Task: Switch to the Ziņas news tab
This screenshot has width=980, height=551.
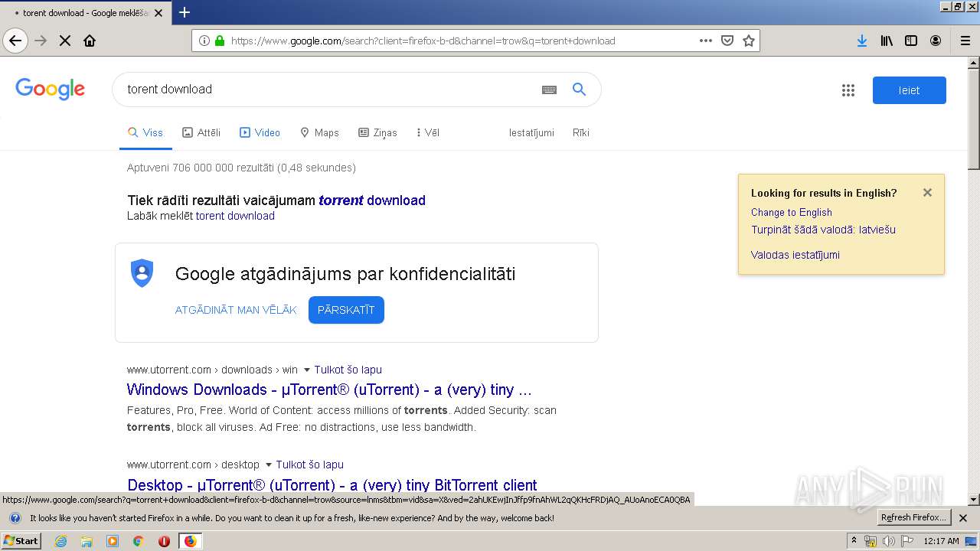Action: click(377, 132)
